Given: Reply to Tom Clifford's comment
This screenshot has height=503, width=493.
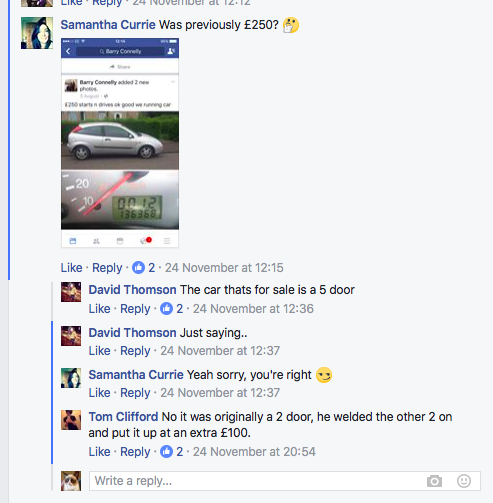Looking at the screenshot, I should pyautogui.click(x=135, y=452).
